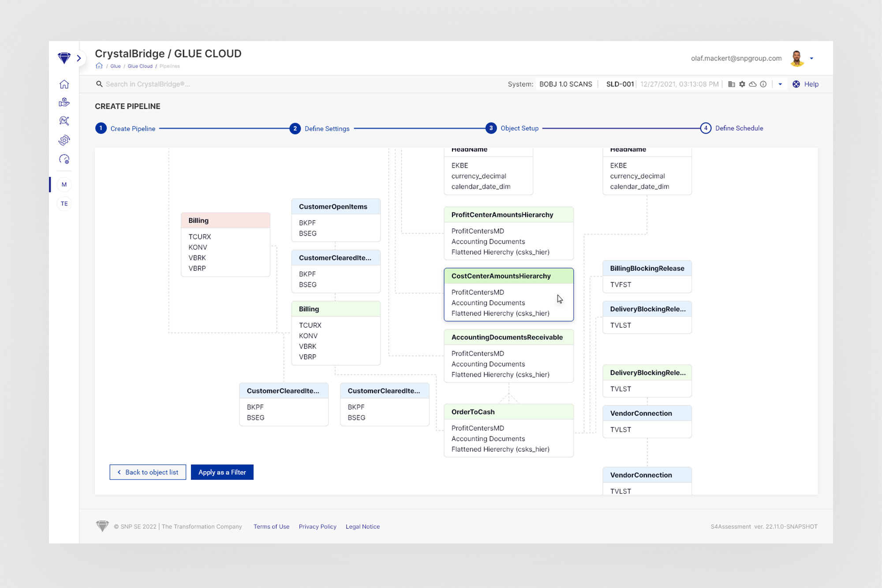Image resolution: width=882 pixels, height=588 pixels.
Task: Click the rotating gear sidebar icon
Action: point(64,140)
